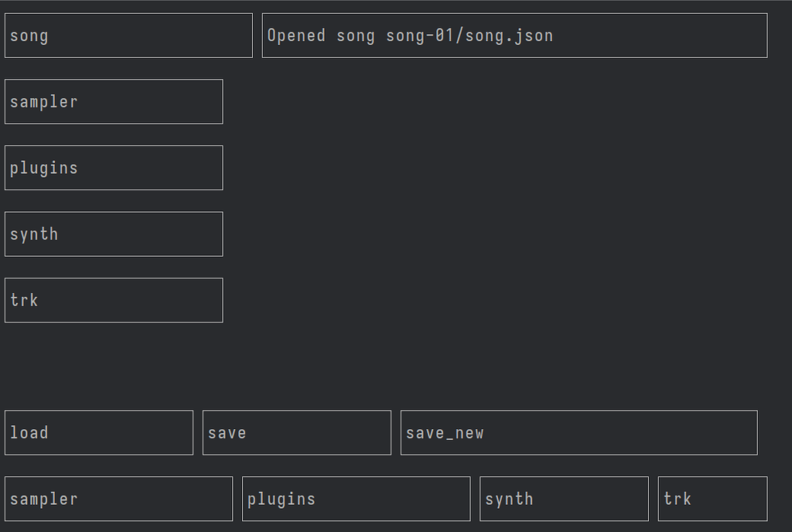Image resolution: width=792 pixels, height=532 pixels.
Task: Click the song box
Action: tap(128, 36)
